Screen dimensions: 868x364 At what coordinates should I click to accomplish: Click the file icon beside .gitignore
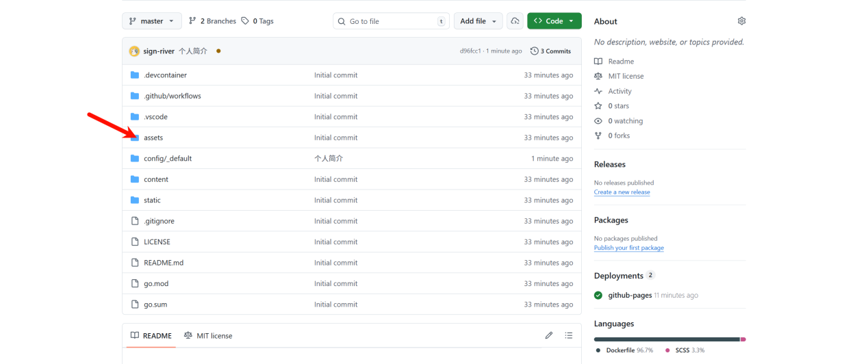click(135, 221)
